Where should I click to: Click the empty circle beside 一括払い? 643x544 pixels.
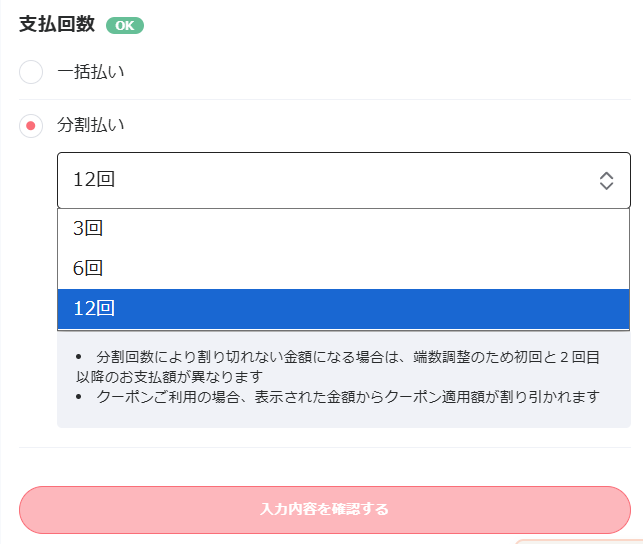pos(31,72)
